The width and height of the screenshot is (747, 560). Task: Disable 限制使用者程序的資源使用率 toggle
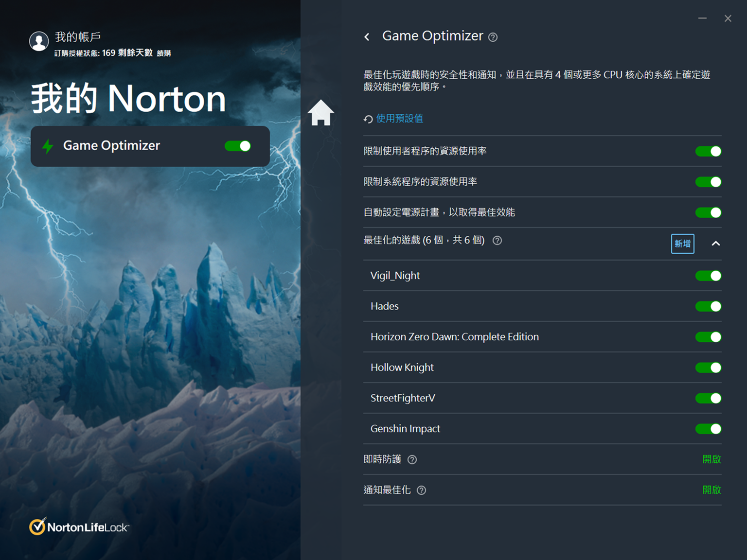708,151
